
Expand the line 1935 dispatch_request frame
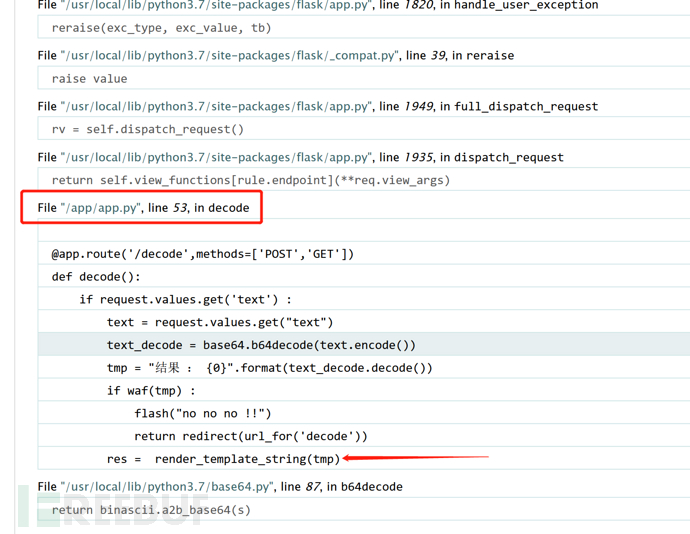click(300, 157)
